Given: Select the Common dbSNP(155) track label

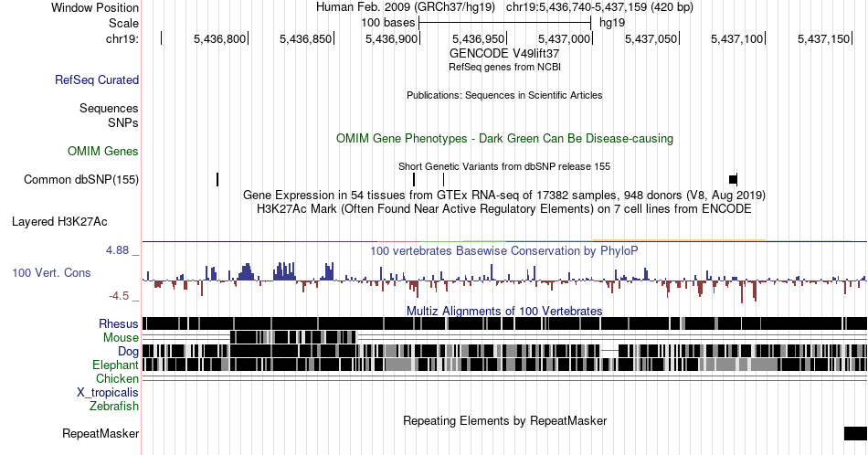Looking at the screenshot, I should pyautogui.click(x=80, y=179).
